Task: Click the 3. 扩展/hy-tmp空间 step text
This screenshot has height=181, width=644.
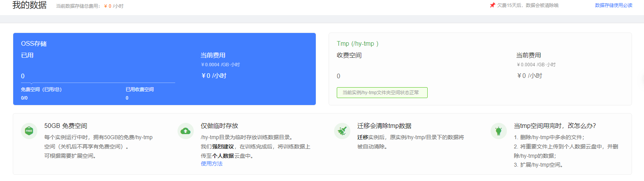Action: click(x=538, y=165)
